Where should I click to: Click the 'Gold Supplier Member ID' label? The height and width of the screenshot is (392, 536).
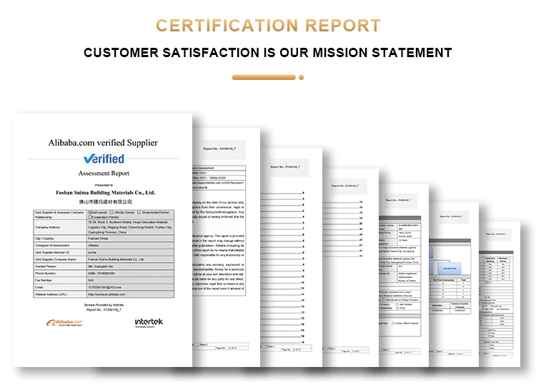coord(52,252)
